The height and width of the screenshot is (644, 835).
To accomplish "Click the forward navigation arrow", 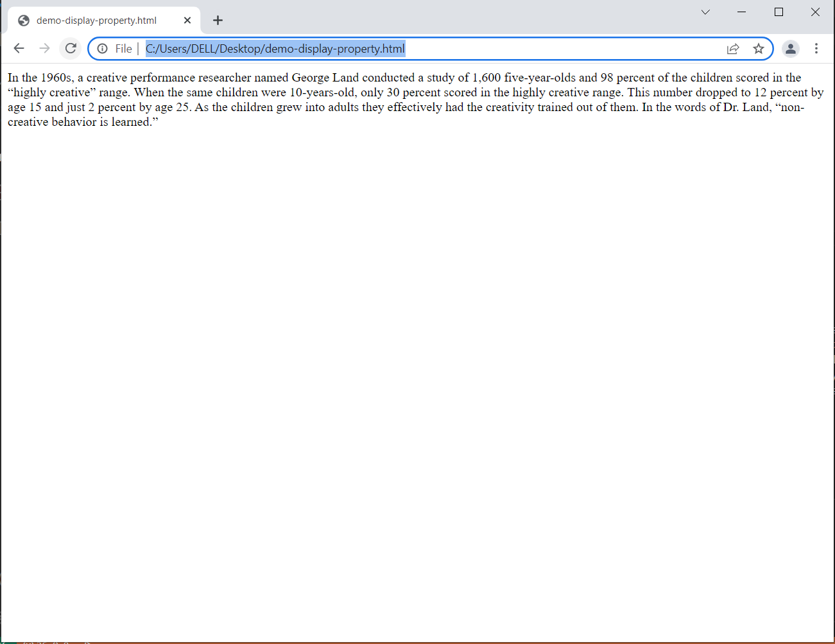I will pyautogui.click(x=44, y=48).
